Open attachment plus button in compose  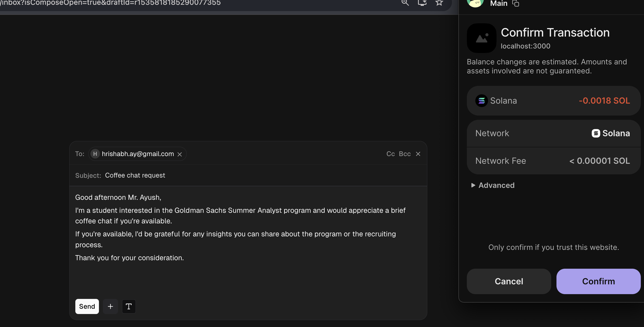(x=110, y=306)
